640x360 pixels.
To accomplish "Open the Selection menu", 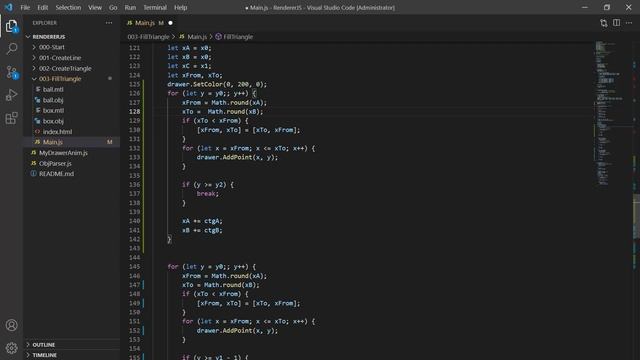I will click(x=68, y=7).
